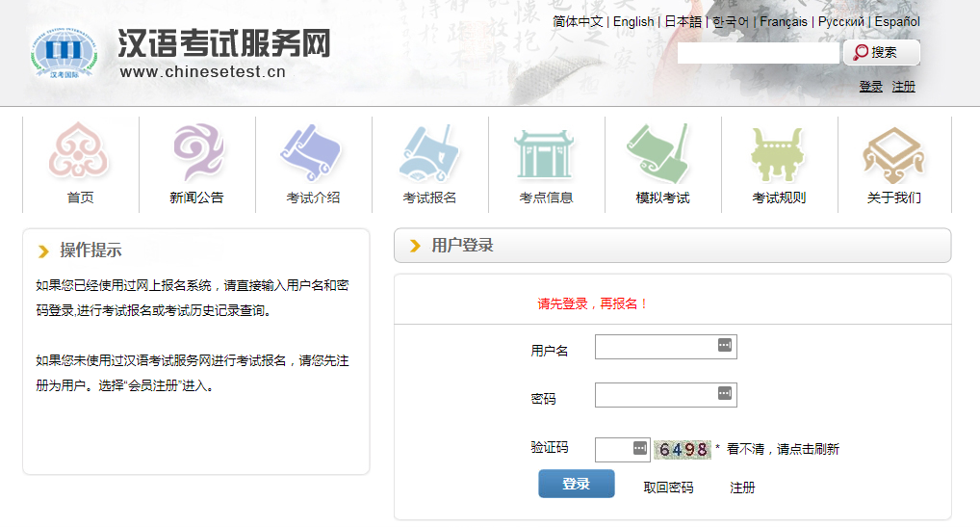This screenshot has width=980, height=527.
Task: Click the 注册 link beside login button
Action: tap(742, 487)
